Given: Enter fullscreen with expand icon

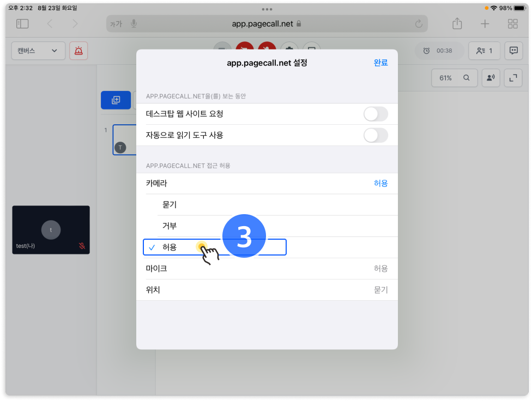Looking at the screenshot, I should (513, 78).
